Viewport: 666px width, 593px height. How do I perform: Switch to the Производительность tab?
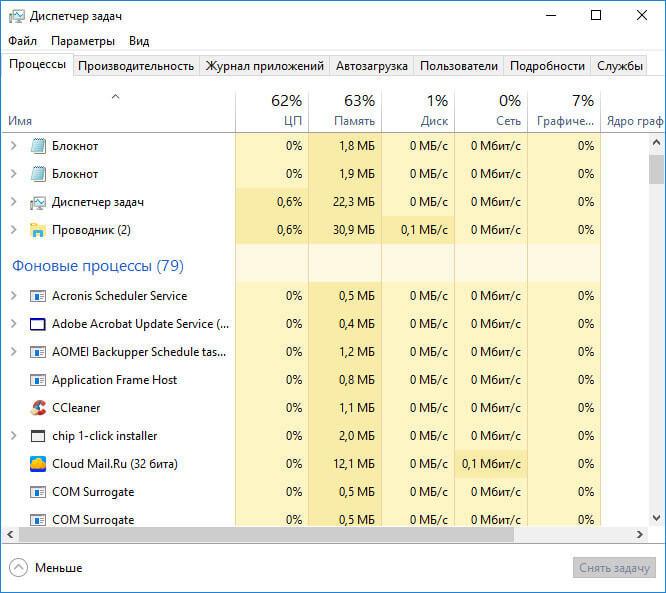136,66
